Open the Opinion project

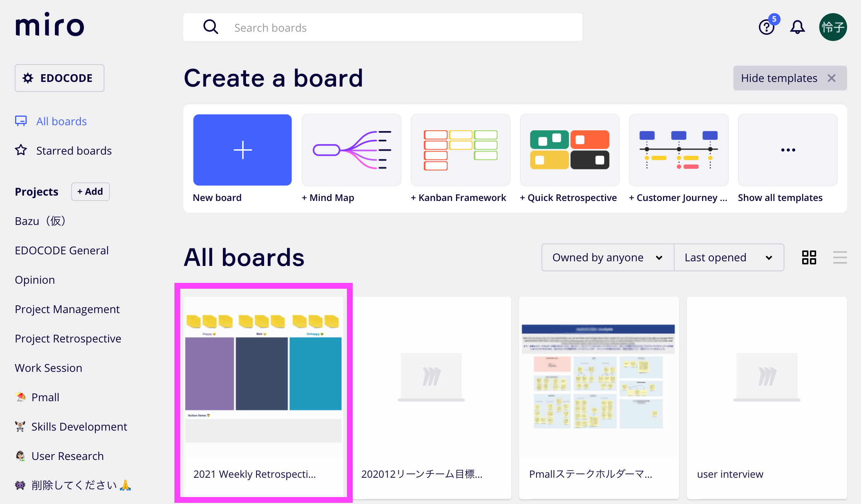[35, 280]
